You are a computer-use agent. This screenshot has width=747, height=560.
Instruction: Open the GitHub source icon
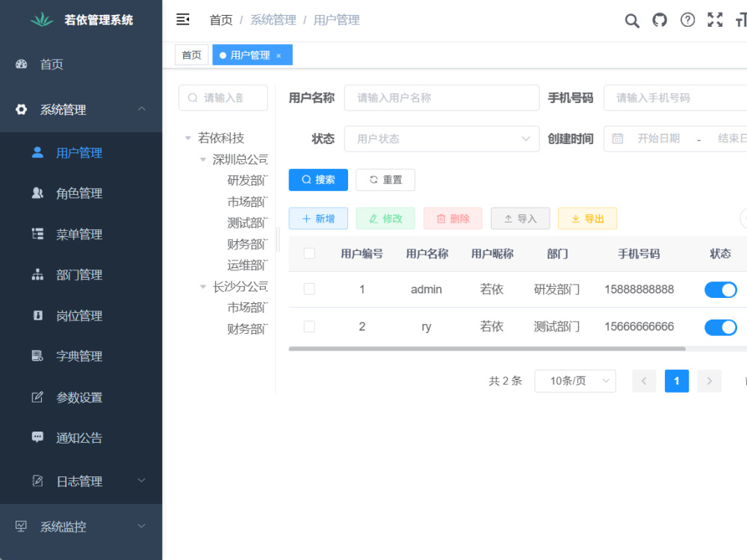tap(660, 20)
